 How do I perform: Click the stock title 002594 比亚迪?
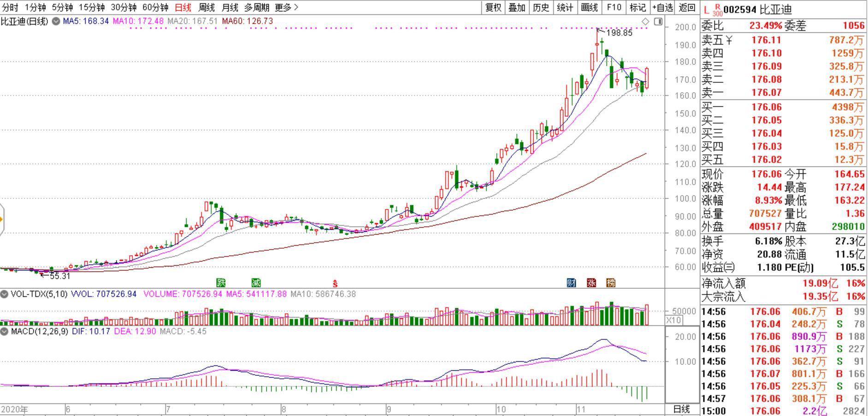pos(757,10)
